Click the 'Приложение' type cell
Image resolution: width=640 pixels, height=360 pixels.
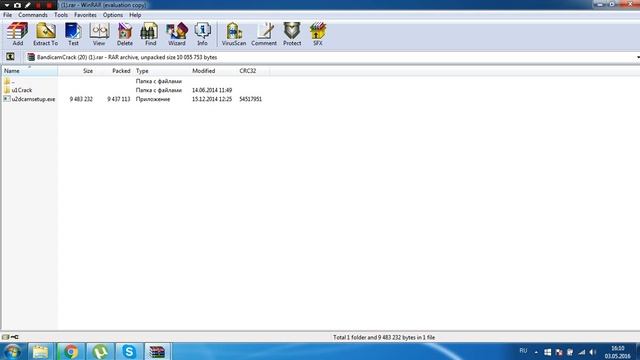pyautogui.click(x=153, y=99)
